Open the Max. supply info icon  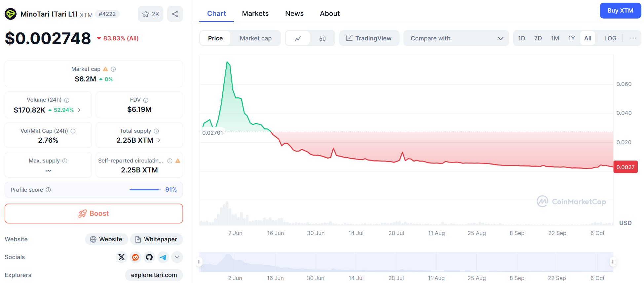pyautogui.click(x=65, y=161)
